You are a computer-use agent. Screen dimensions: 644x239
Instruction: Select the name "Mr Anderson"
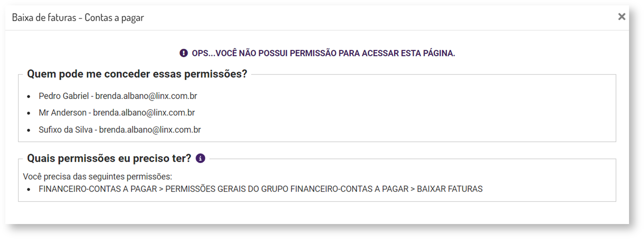[x=62, y=113]
